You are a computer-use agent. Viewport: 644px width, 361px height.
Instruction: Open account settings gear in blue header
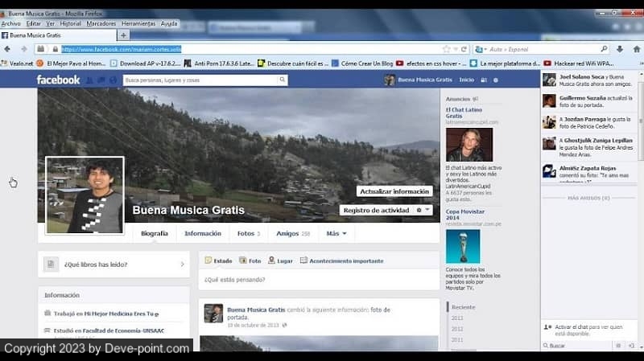496,80
